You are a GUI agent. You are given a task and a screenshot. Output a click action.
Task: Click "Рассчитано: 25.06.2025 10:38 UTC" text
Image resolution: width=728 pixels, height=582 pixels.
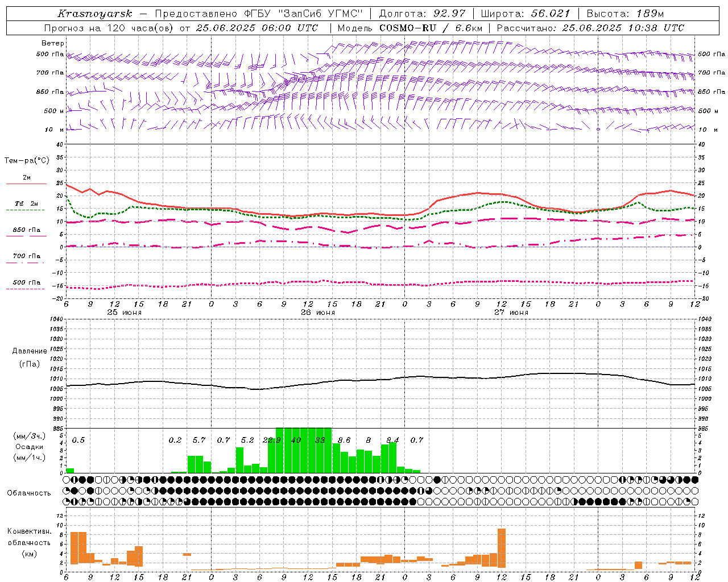(590, 28)
